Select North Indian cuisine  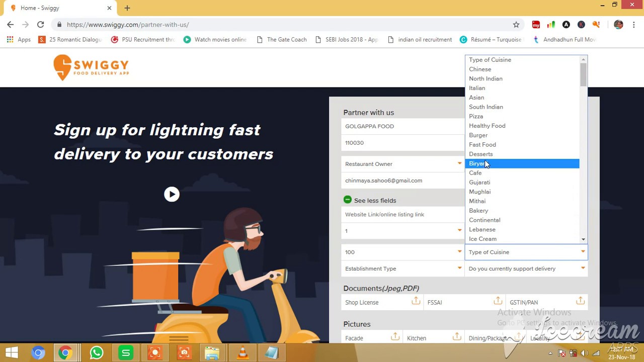tap(522, 78)
